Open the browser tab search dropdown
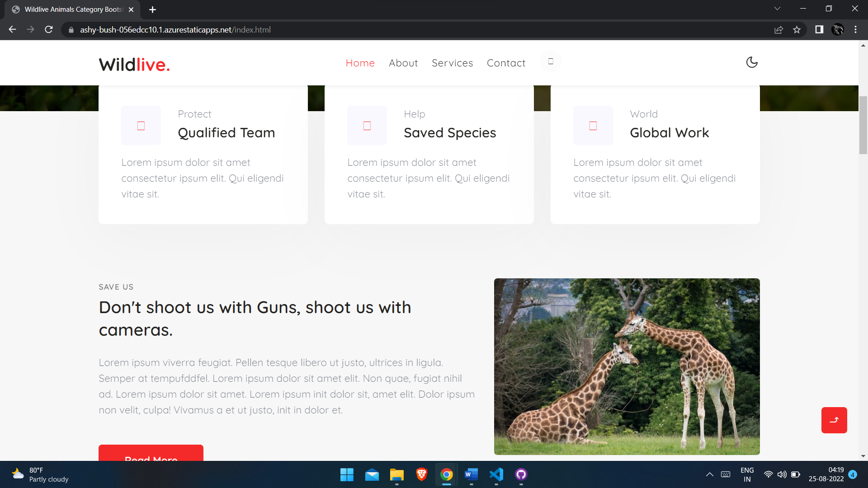The width and height of the screenshot is (868, 488). tap(777, 8)
